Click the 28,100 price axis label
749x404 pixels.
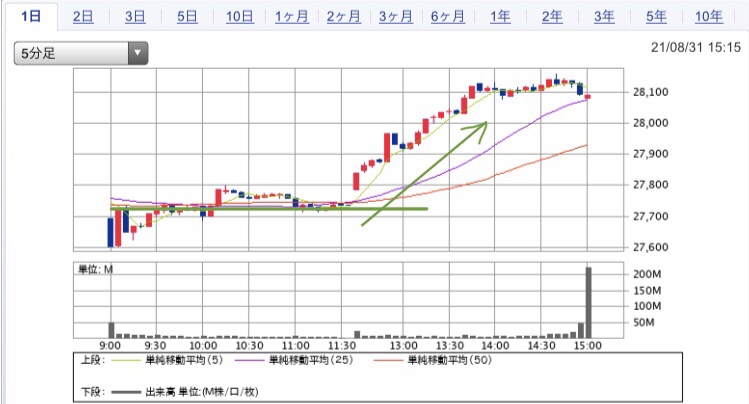point(651,92)
